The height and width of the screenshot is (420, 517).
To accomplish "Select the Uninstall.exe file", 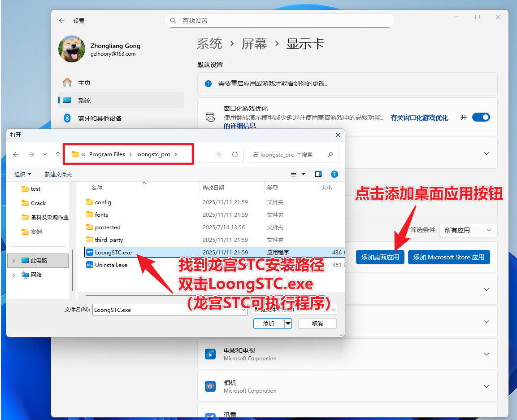I will [111, 265].
